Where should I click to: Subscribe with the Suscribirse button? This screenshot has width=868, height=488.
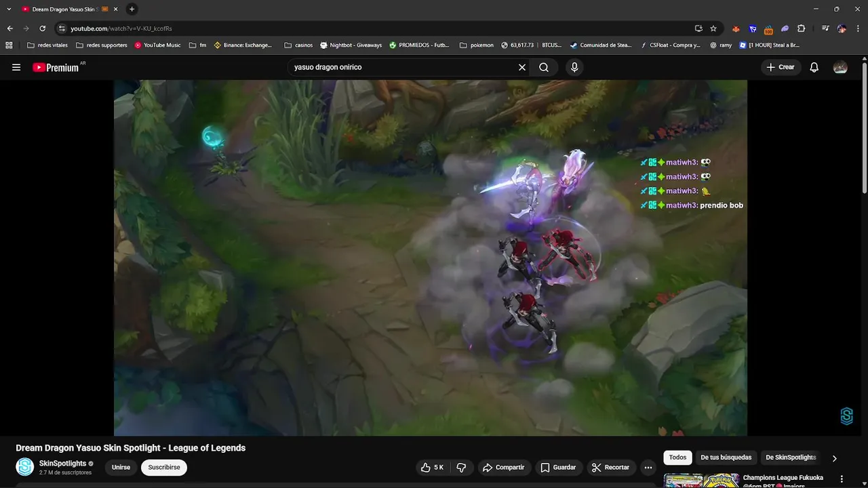164,468
